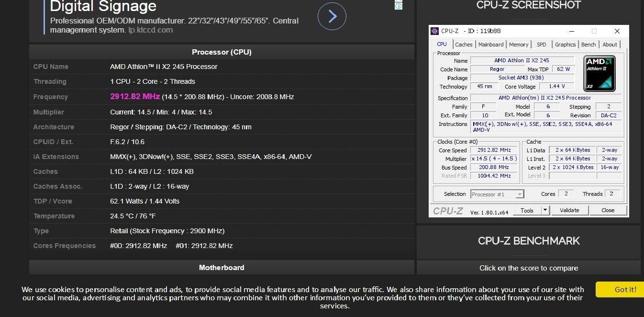
Task: Click the Code Name field showing Regor
Action: tap(497, 69)
